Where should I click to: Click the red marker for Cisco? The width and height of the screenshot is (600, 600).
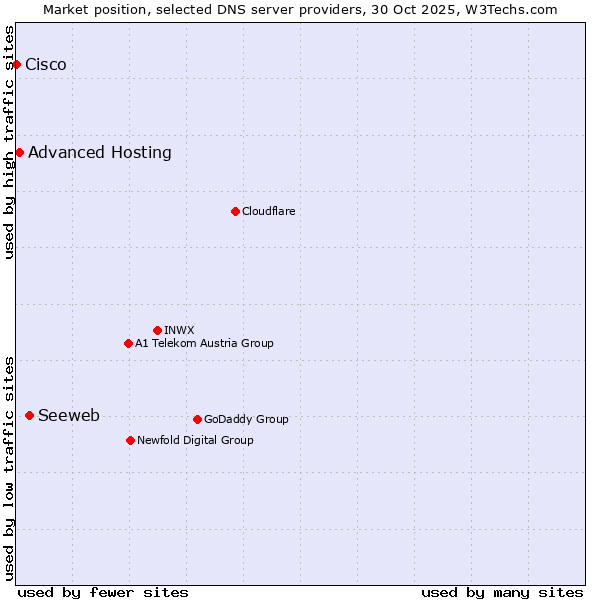tap(16, 64)
